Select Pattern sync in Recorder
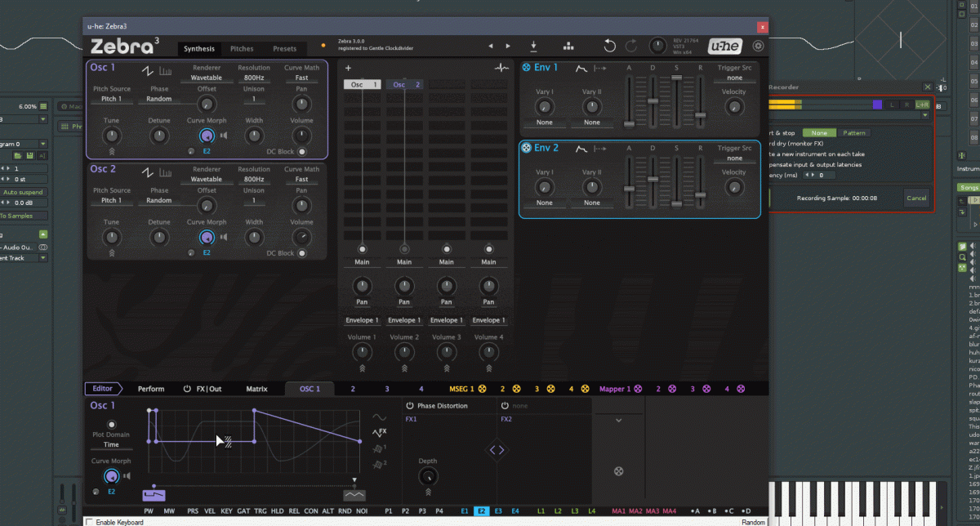The width and height of the screenshot is (980, 526). [x=854, y=132]
